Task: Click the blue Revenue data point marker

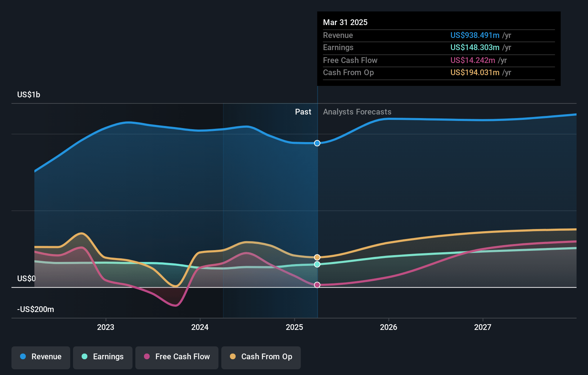Action: [317, 143]
